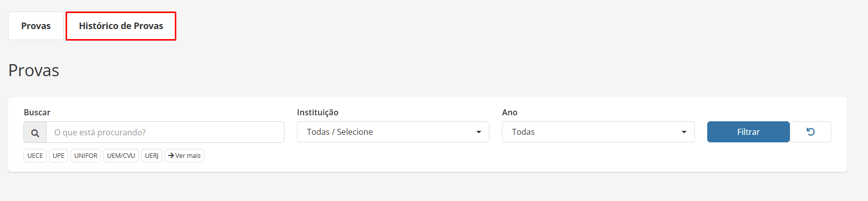Choose the UPE quick filter tag

(x=59, y=156)
